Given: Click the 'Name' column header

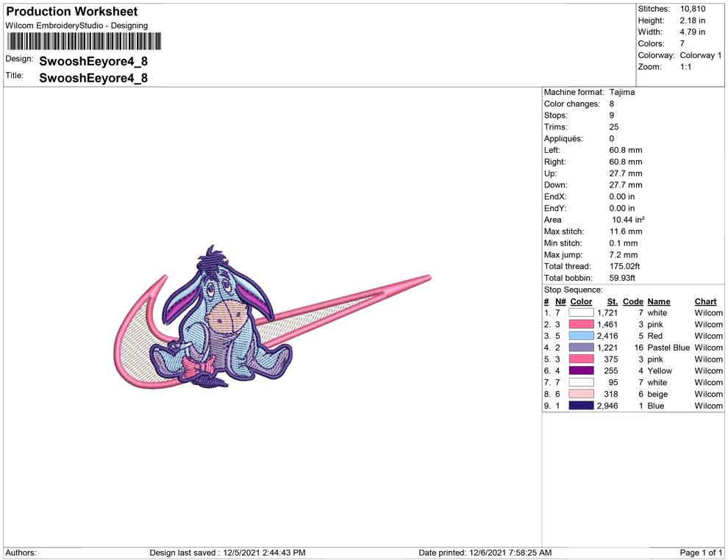Looking at the screenshot, I should pos(659,301).
